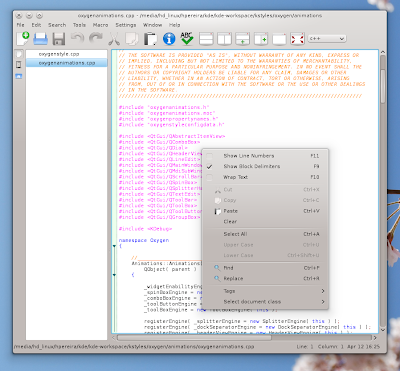This screenshot has height=371, width=400.
Task: Select oxygenanimations.cpp in the file list
Action: (x=67, y=63)
